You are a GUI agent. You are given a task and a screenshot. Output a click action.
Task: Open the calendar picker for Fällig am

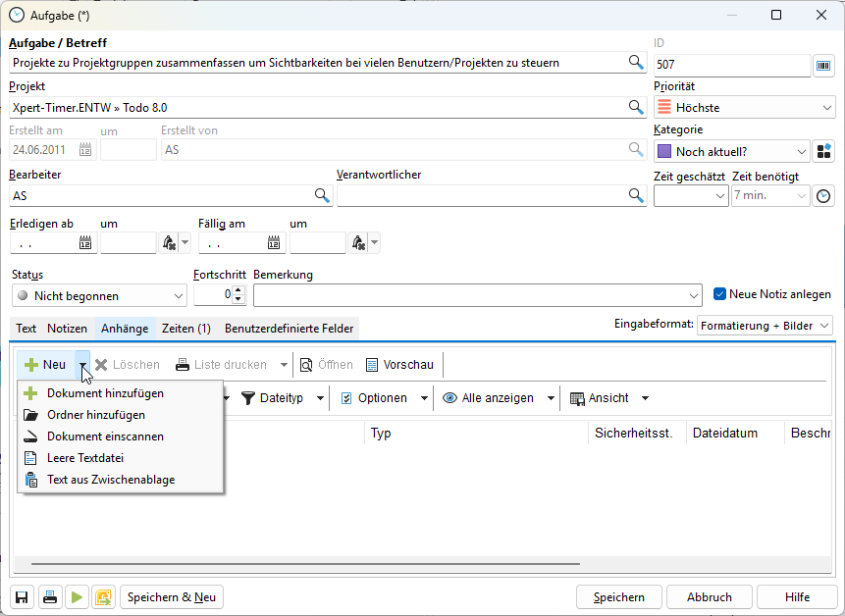(x=276, y=242)
